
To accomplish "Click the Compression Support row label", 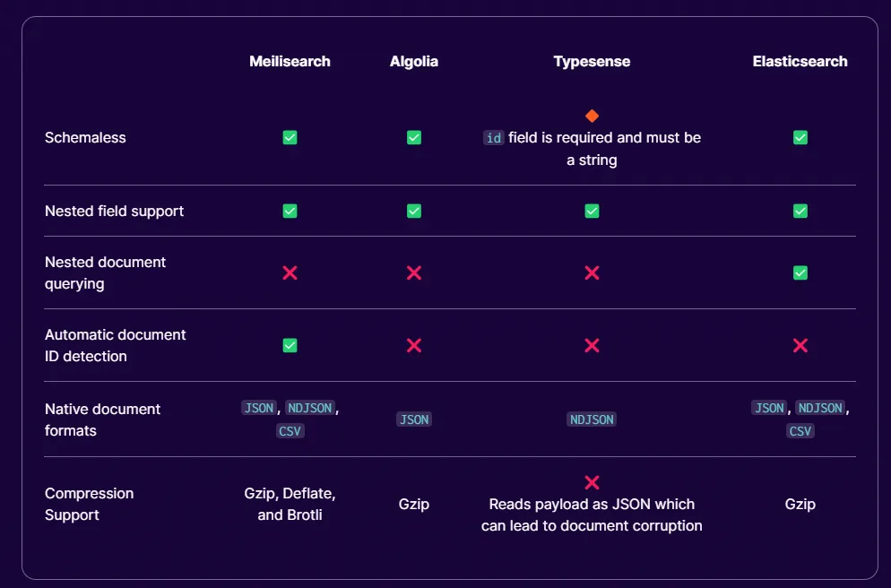I will 90,504.
